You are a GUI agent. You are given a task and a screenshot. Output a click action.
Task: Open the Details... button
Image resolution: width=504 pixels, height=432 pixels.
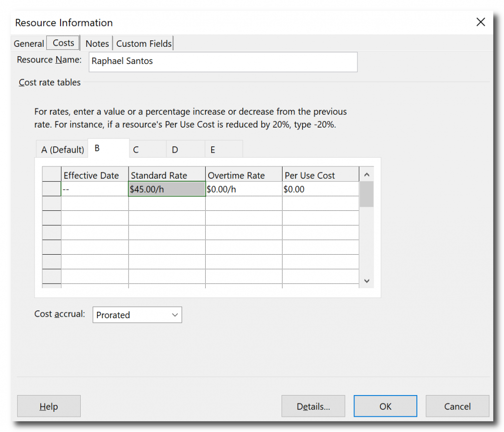point(313,406)
